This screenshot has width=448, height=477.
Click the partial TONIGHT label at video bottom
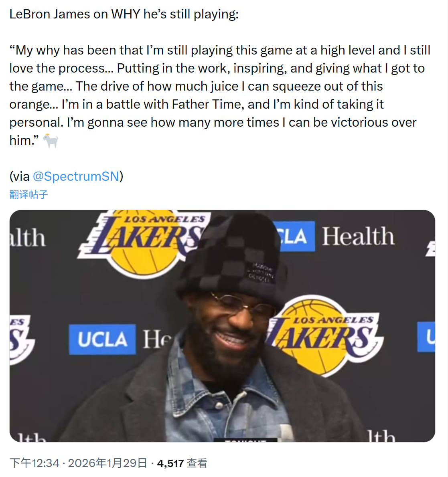[245, 440]
